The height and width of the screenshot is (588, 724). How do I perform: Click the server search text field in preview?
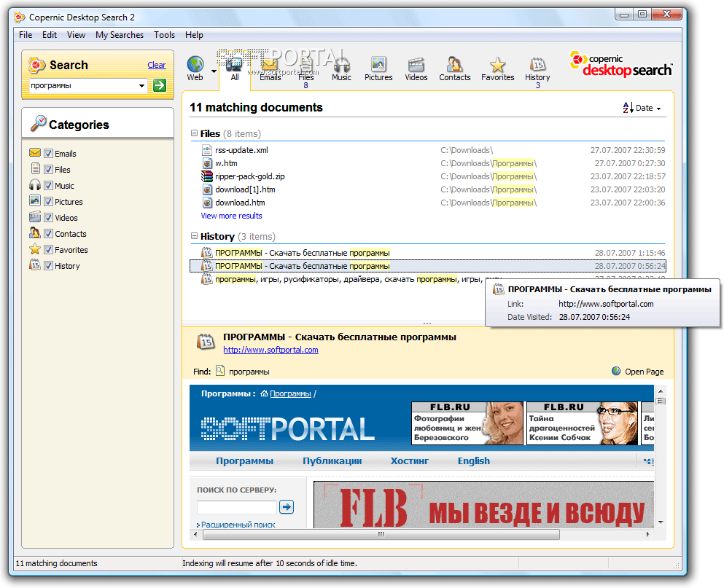[x=237, y=507]
